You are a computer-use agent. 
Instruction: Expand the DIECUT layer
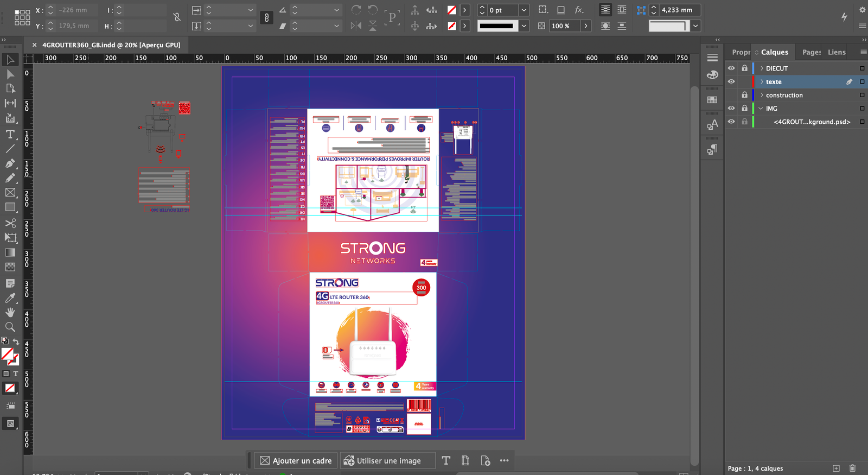pyautogui.click(x=762, y=68)
